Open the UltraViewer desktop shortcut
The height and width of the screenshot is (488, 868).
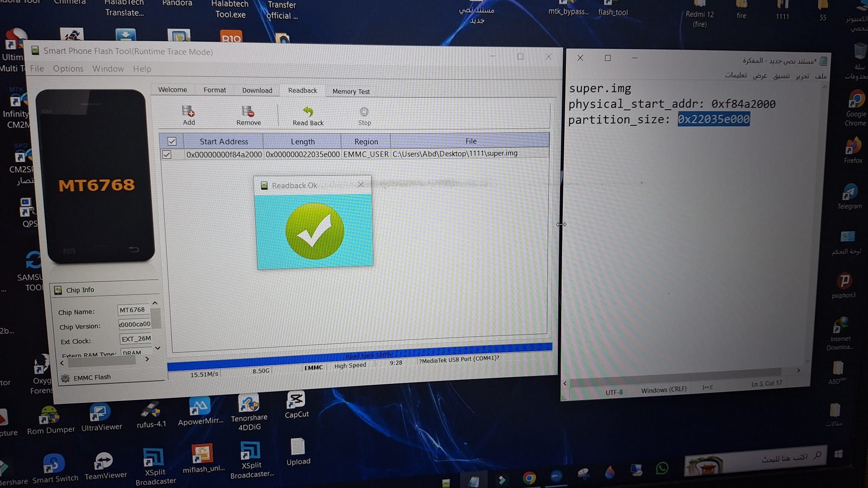[101, 417]
